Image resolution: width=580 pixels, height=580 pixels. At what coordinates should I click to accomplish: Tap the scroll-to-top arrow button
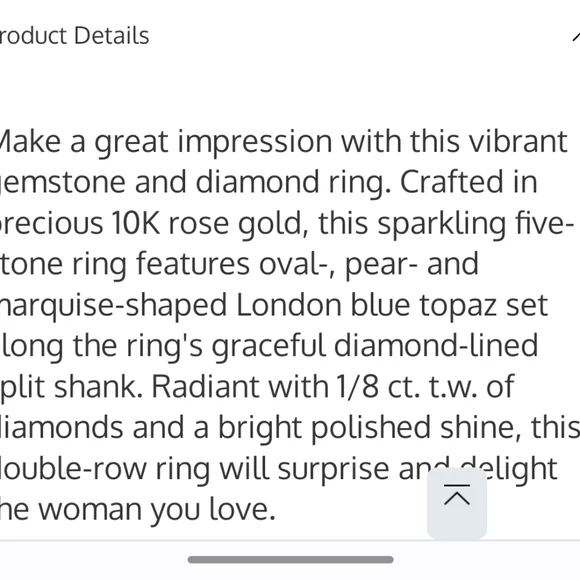point(457,502)
